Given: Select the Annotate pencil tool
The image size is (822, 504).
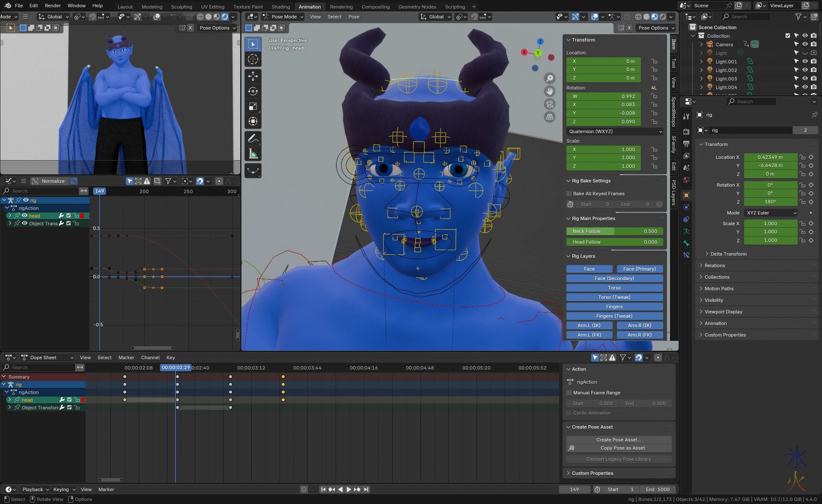Looking at the screenshot, I should tap(253, 139).
